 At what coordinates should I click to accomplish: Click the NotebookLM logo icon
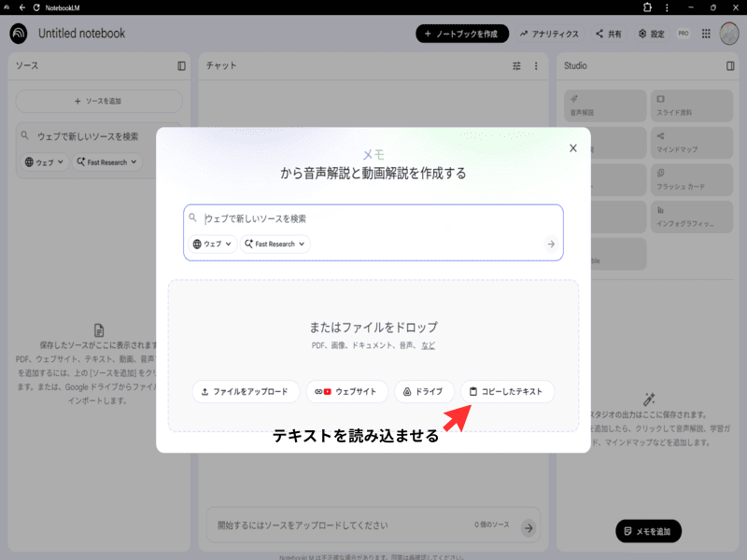coord(19,34)
